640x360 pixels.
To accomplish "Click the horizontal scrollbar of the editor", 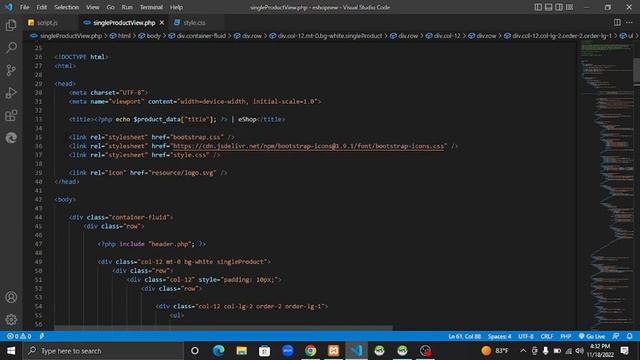I will (x=223, y=328).
